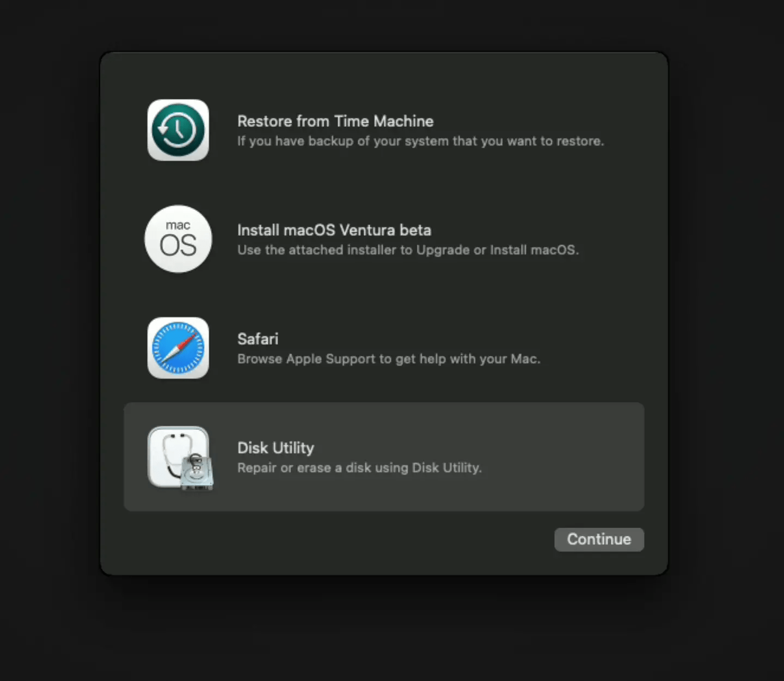Screen dimensions: 784x681
Task: Click the macOS installer round icon
Action: 178,239
